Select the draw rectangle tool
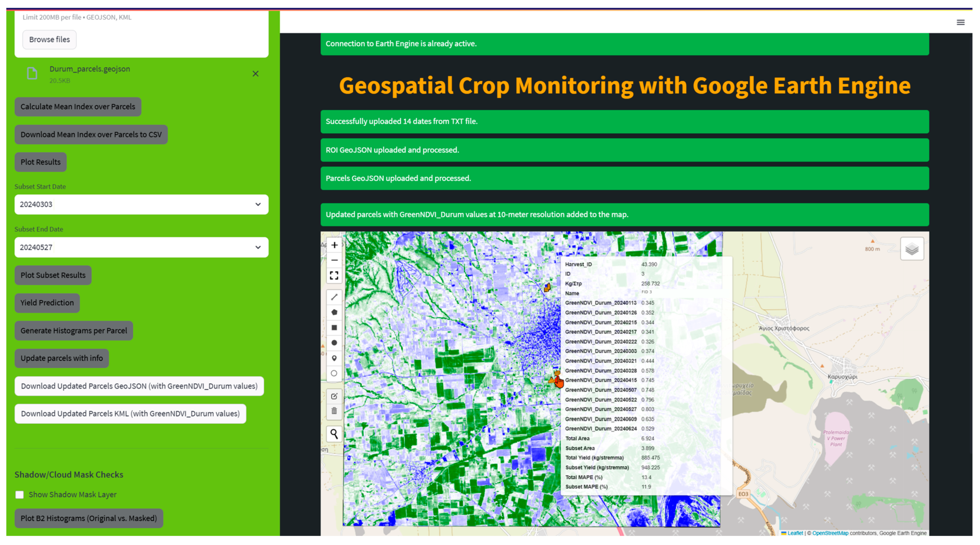 click(x=334, y=328)
